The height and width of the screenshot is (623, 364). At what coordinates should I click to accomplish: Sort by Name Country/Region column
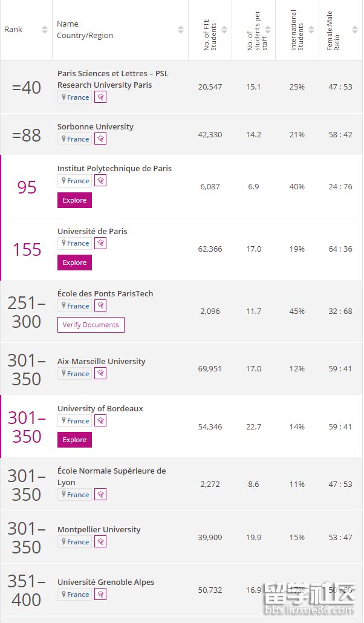pyautogui.click(x=180, y=30)
